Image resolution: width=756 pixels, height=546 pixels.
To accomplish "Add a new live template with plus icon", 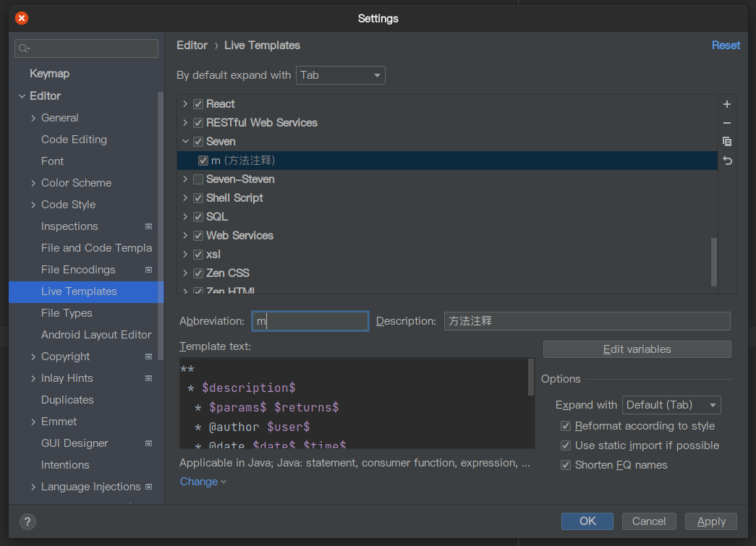I will 727,104.
